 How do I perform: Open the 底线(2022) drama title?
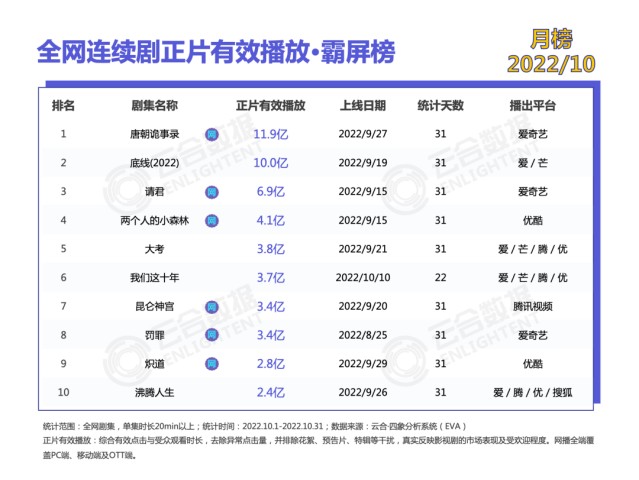[156, 162]
